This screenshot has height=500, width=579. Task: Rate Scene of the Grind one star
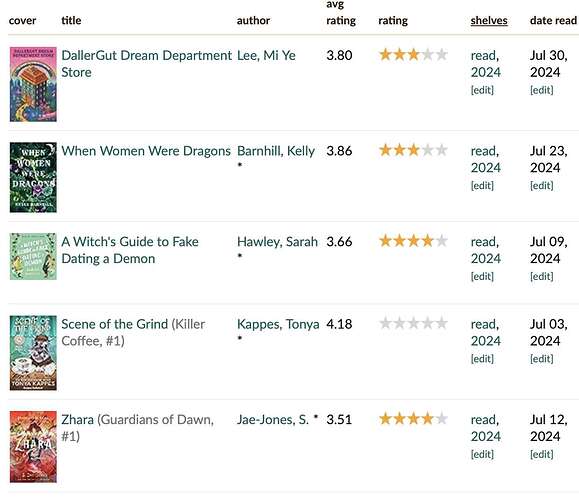pyautogui.click(x=385, y=323)
